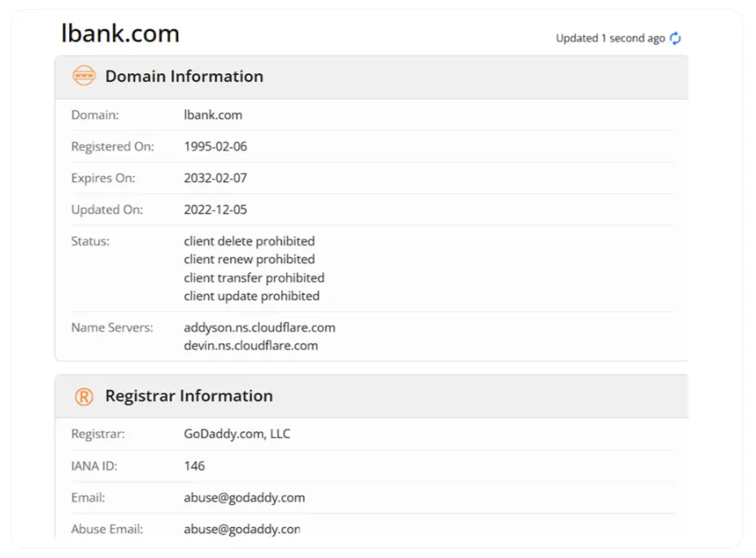Click the domain value lbank.com

coord(213,115)
